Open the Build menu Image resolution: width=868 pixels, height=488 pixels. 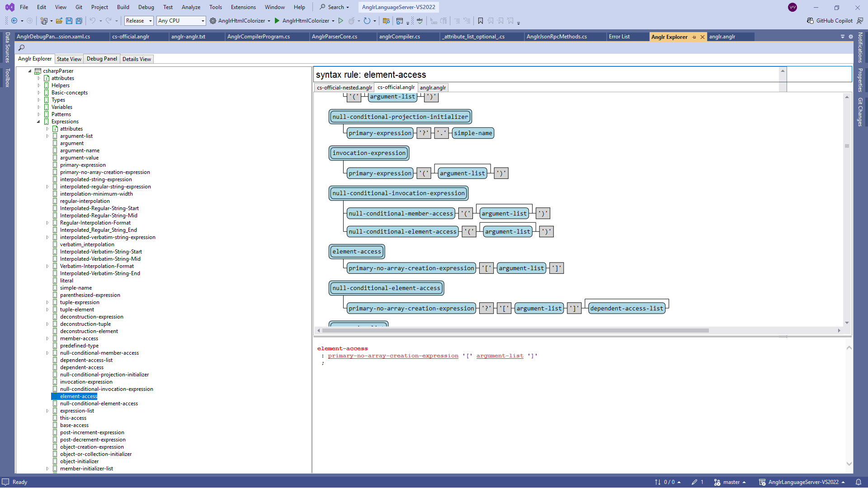click(x=123, y=7)
